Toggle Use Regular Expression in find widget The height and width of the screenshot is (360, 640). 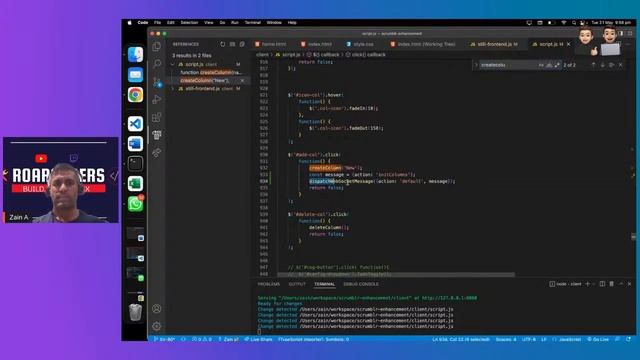(557, 65)
